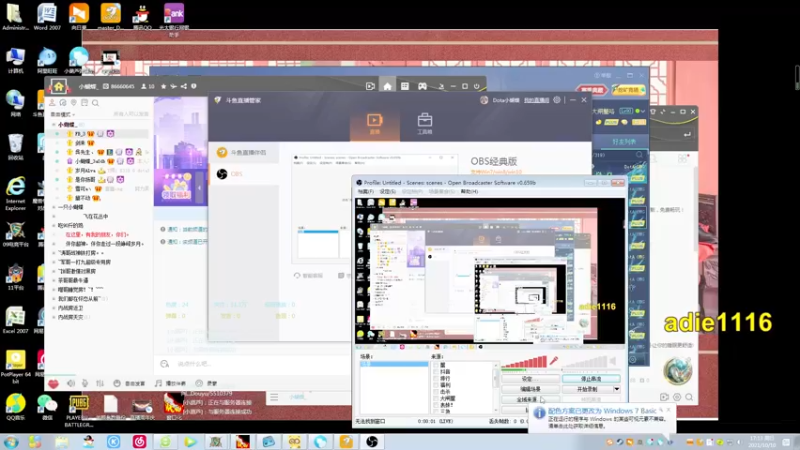The height and width of the screenshot is (450, 800).
Task: Click the chat message input field
Action: pos(263,364)
